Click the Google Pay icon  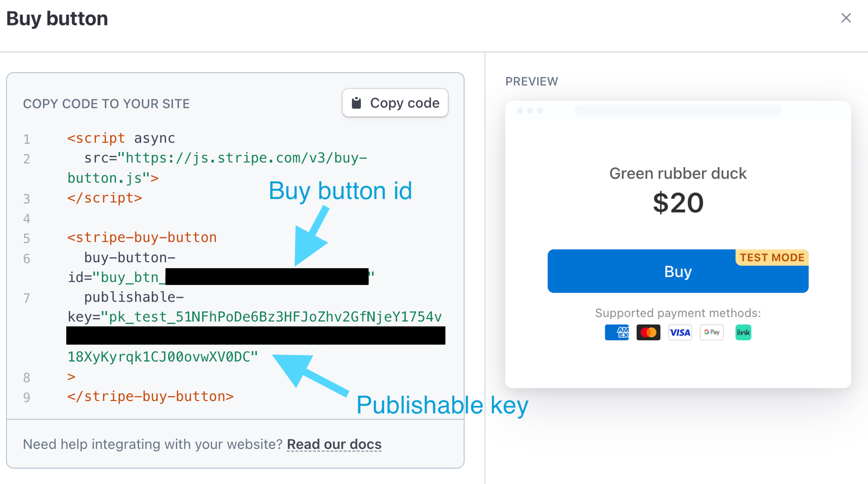(712, 332)
